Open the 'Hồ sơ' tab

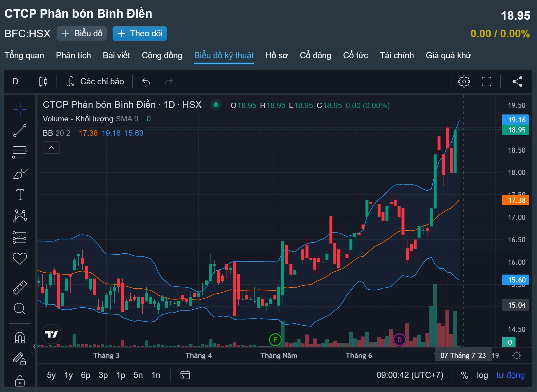click(x=277, y=55)
